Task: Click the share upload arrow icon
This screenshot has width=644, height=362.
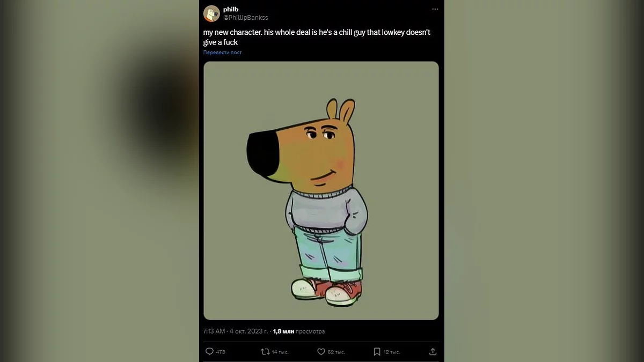Action: pos(433,352)
